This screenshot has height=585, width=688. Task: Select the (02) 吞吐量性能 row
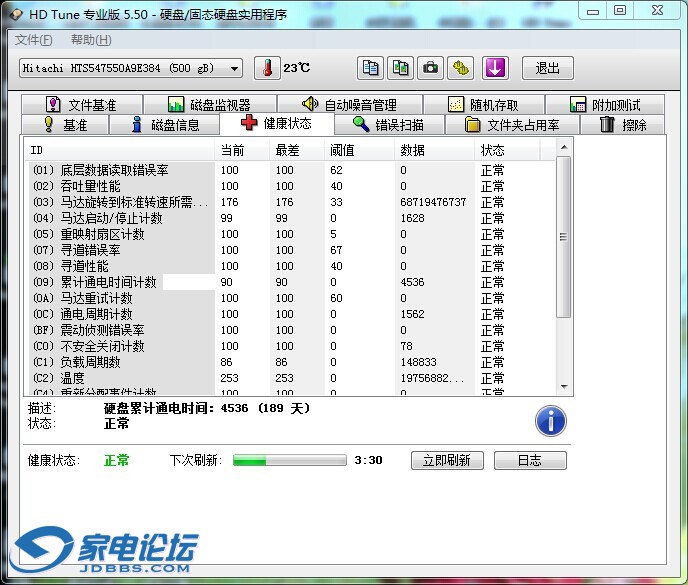pyautogui.click(x=292, y=186)
